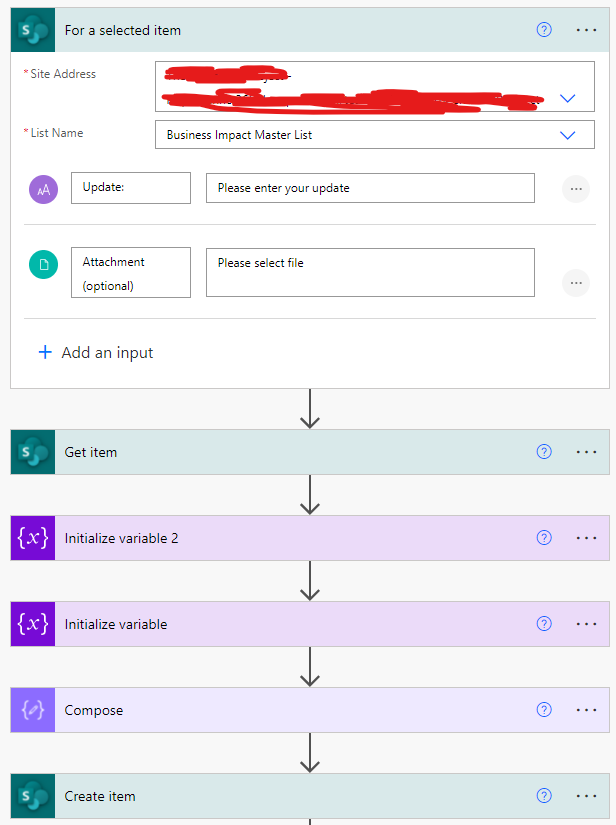Click the 'Please enter your update' description field
This screenshot has height=825, width=616.
[370, 188]
